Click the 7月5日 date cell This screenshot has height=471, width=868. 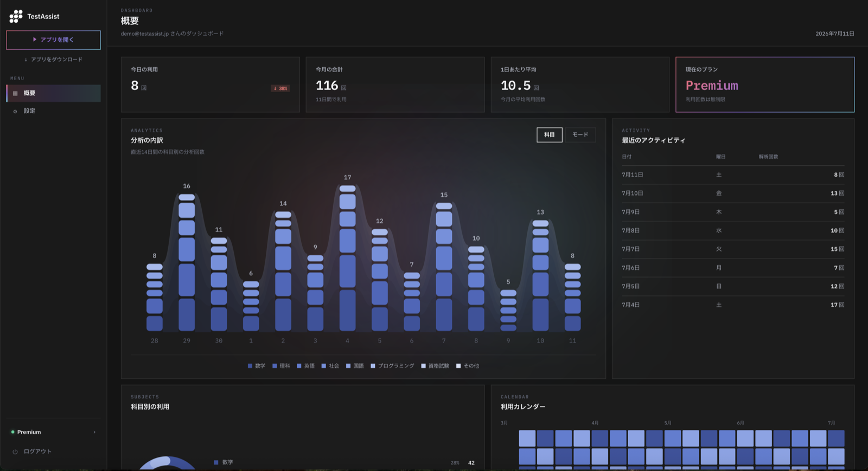pyautogui.click(x=631, y=286)
